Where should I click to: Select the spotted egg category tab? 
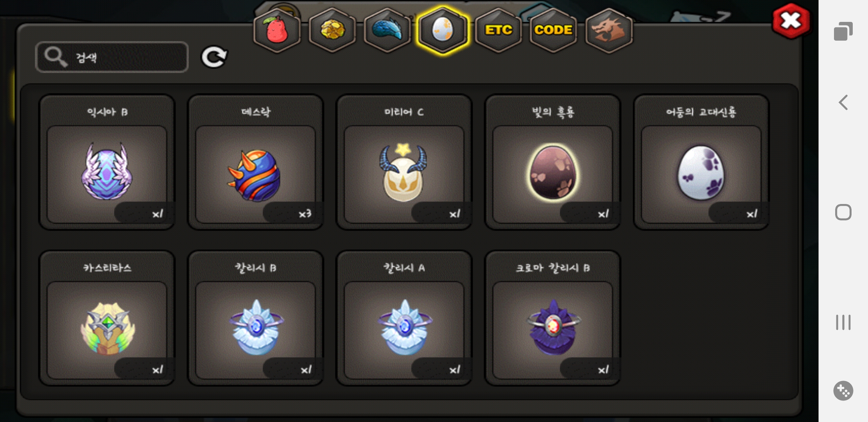coord(443,30)
